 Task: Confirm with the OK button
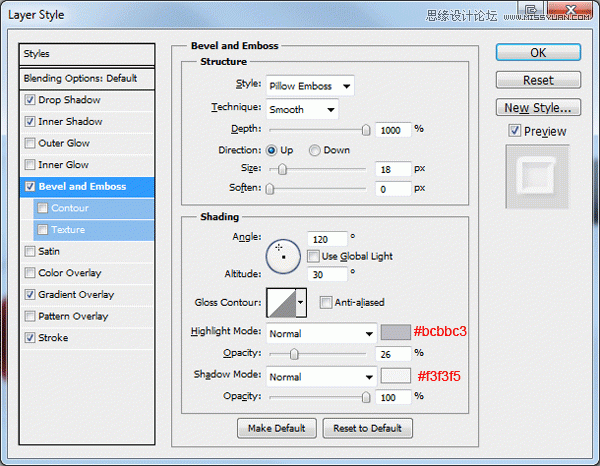pos(538,52)
